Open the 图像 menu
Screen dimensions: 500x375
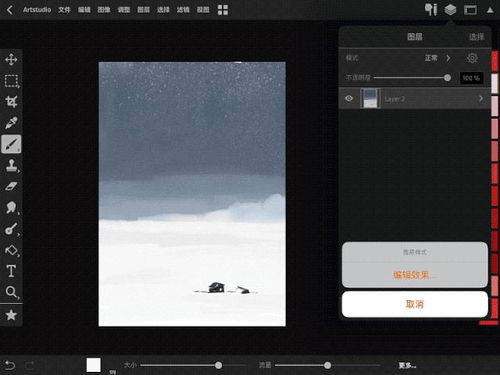(x=104, y=10)
